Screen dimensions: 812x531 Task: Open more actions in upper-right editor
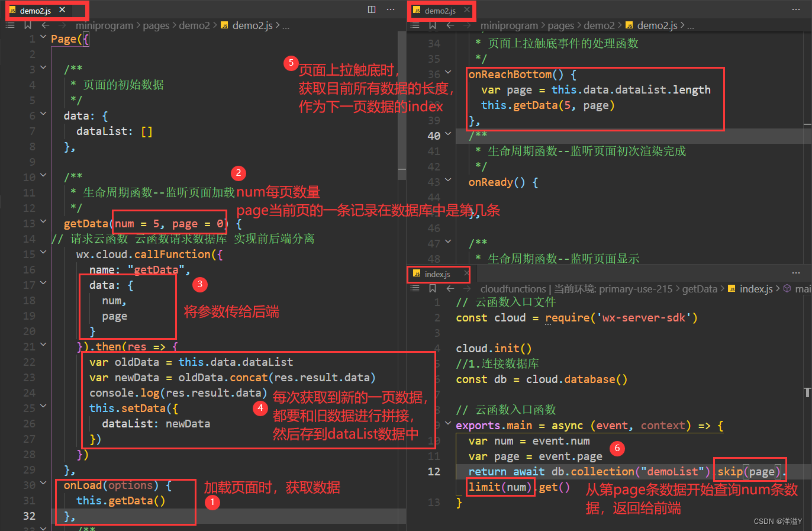coord(796,9)
